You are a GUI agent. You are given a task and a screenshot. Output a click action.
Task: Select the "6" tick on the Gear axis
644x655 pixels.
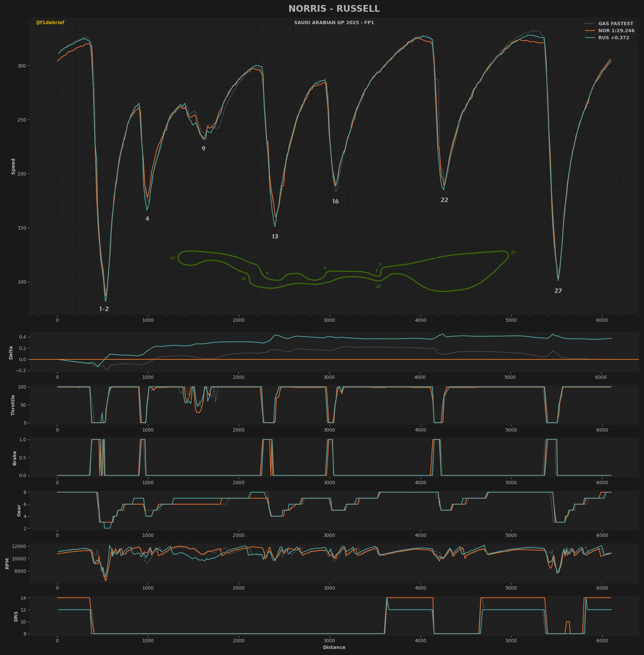[25, 504]
